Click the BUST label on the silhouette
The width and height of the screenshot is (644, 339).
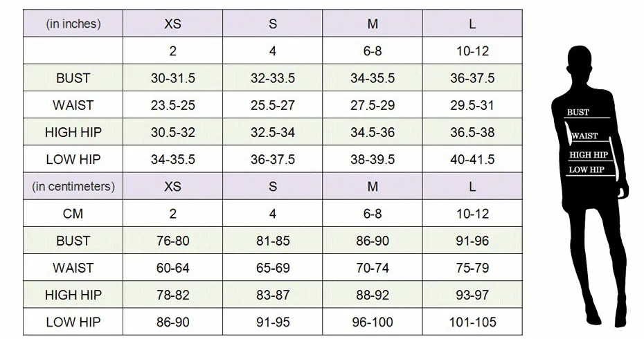[578, 113]
